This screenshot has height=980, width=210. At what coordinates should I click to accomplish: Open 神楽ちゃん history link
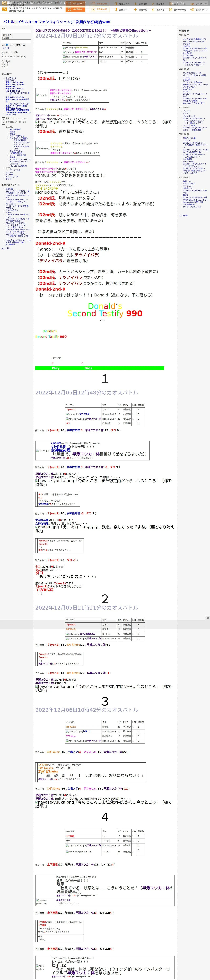pos(188,181)
